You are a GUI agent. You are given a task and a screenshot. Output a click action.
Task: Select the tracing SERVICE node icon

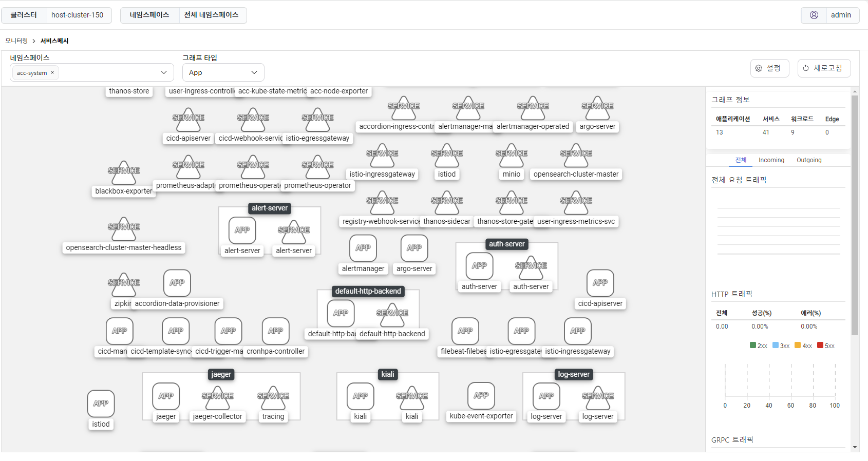273,398
